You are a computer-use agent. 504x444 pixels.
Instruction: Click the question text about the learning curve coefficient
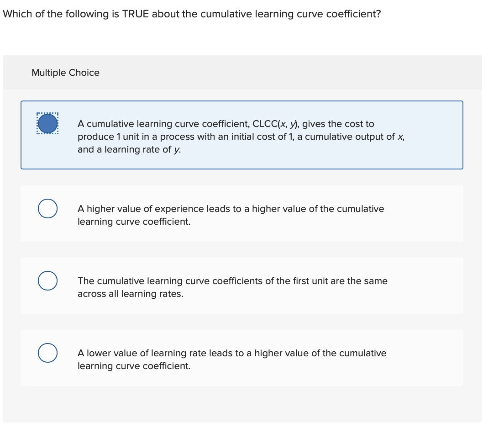click(x=192, y=14)
